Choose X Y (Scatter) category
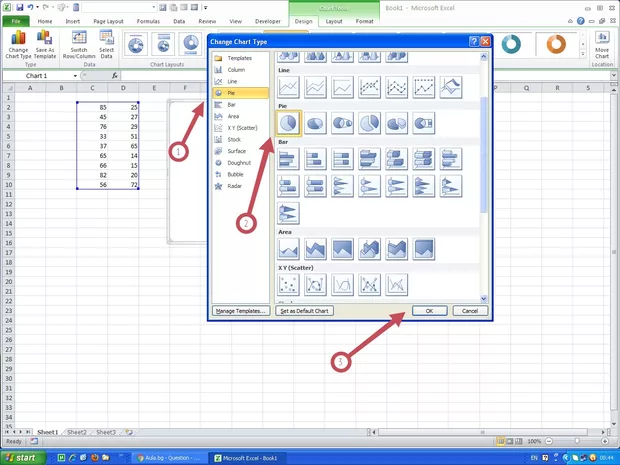 tap(240, 128)
